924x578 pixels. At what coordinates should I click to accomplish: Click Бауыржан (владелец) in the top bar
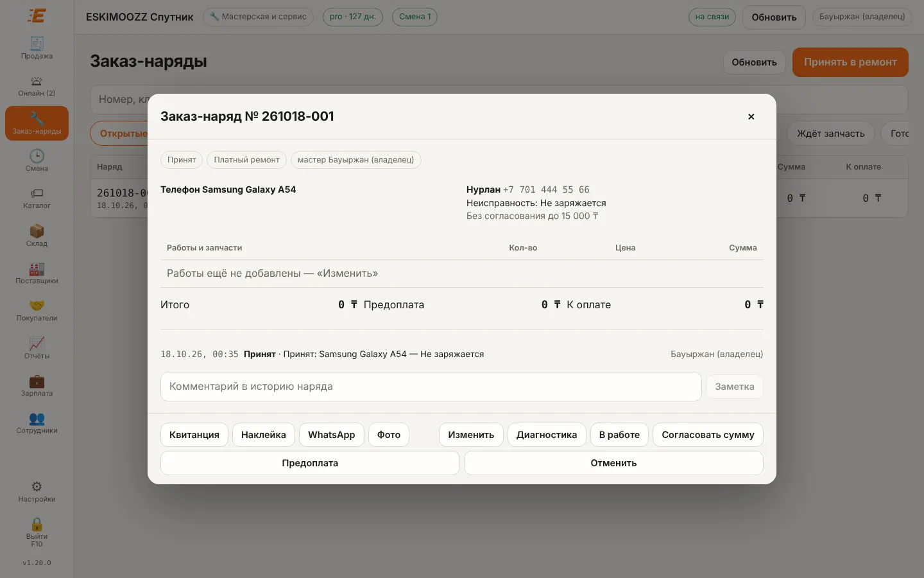click(x=862, y=17)
